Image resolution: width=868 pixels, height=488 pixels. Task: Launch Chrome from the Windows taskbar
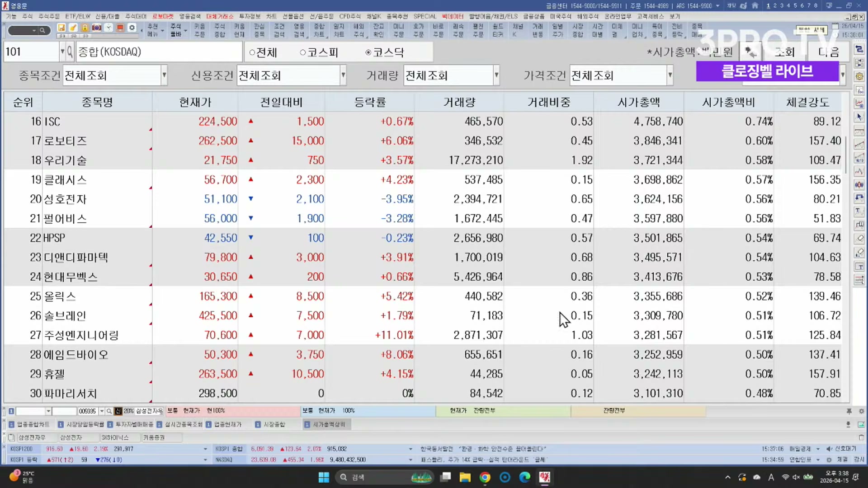click(x=485, y=477)
